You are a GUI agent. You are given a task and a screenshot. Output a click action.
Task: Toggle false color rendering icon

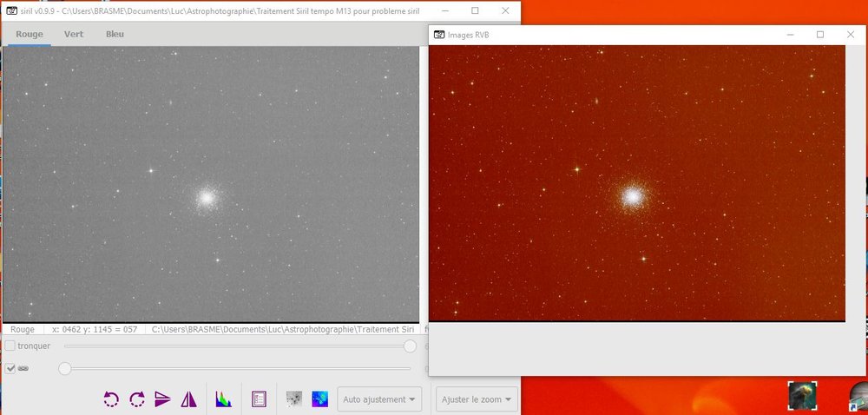319,399
